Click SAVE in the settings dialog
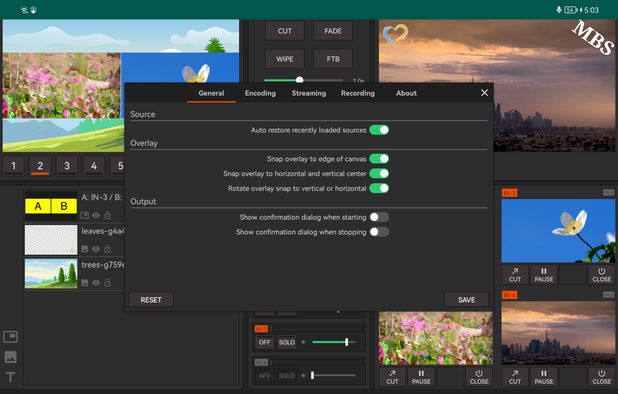The height and width of the screenshot is (394, 618). click(x=466, y=300)
